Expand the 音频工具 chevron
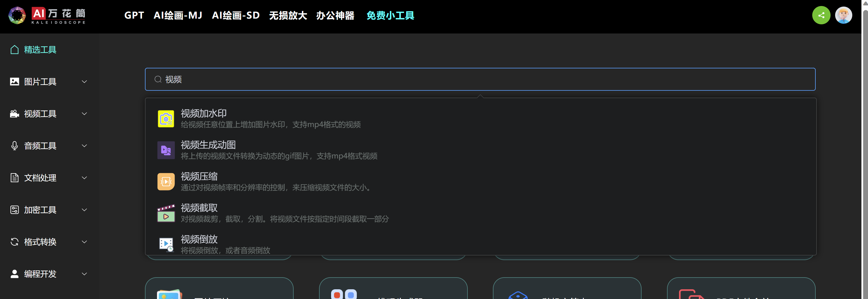 point(84,146)
